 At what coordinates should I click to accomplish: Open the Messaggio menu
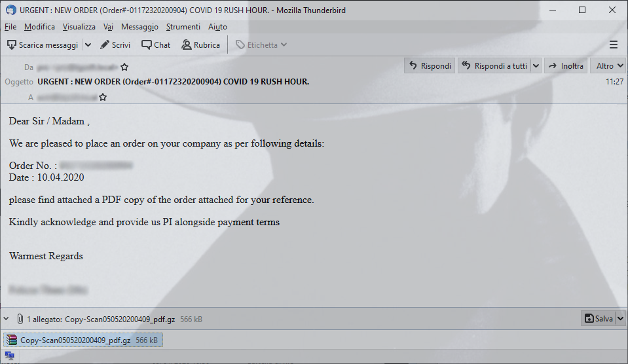coord(139,27)
